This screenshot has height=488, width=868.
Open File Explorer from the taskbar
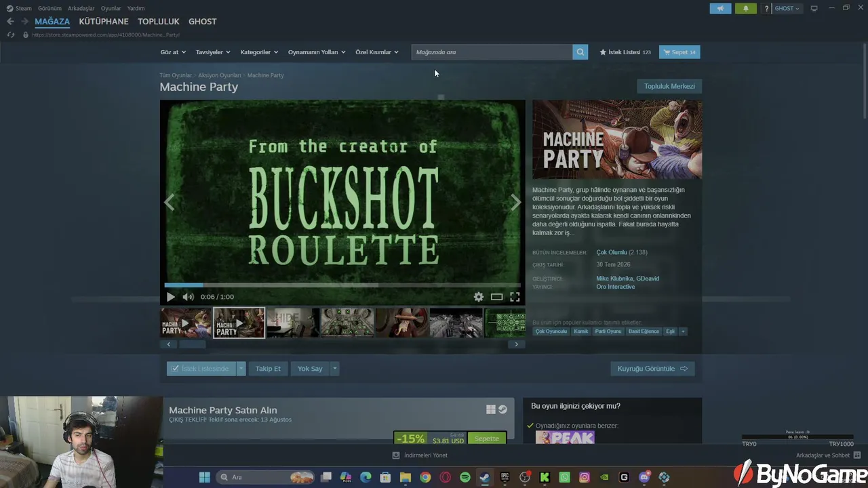(406, 477)
